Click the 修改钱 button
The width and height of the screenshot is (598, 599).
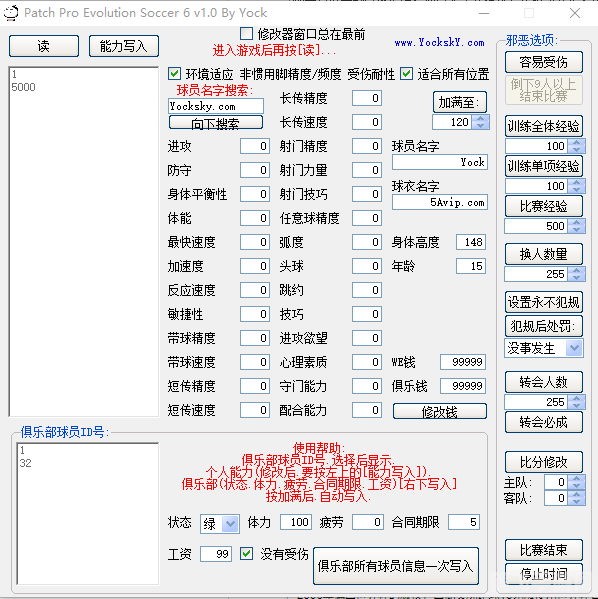[x=440, y=411]
